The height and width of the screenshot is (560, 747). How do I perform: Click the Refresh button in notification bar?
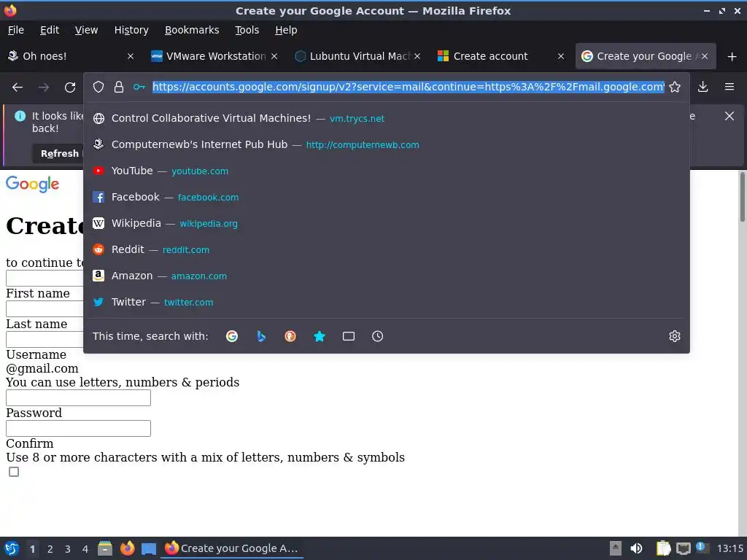click(59, 154)
